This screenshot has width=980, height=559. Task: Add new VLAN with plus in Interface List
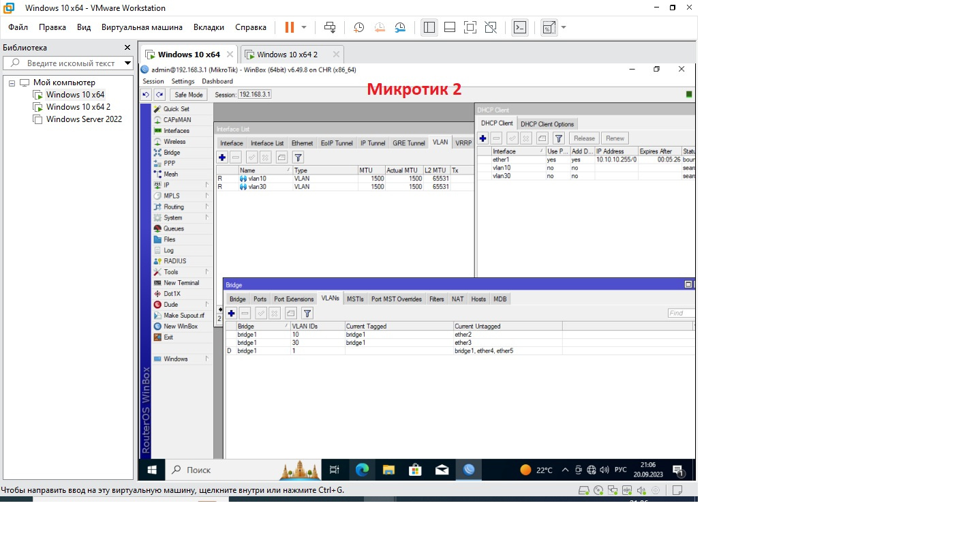tap(222, 157)
